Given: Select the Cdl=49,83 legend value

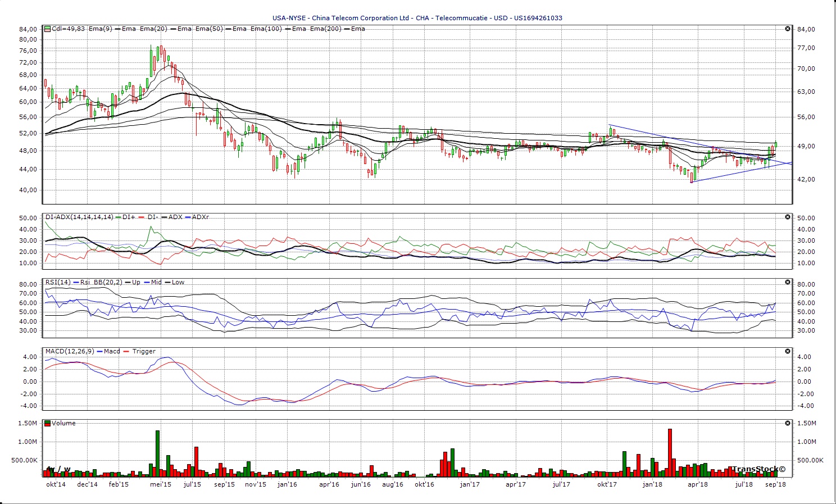Looking at the screenshot, I should [69, 29].
